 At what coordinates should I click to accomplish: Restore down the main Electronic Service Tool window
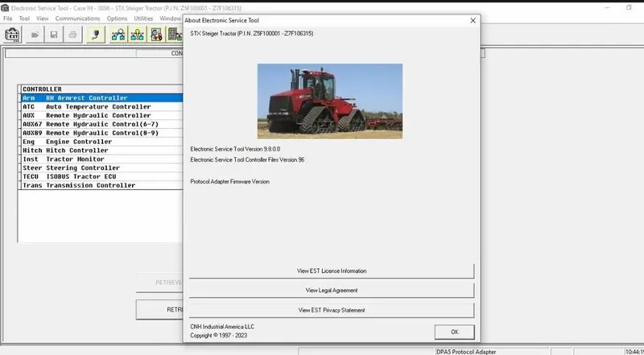click(629, 8)
